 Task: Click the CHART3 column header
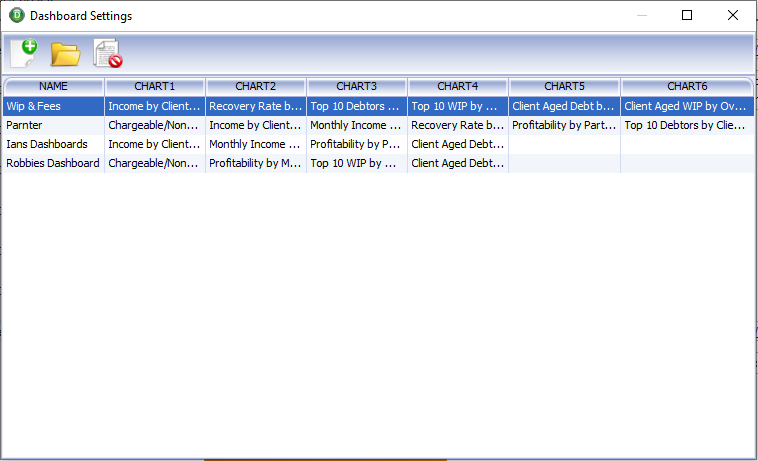point(357,86)
